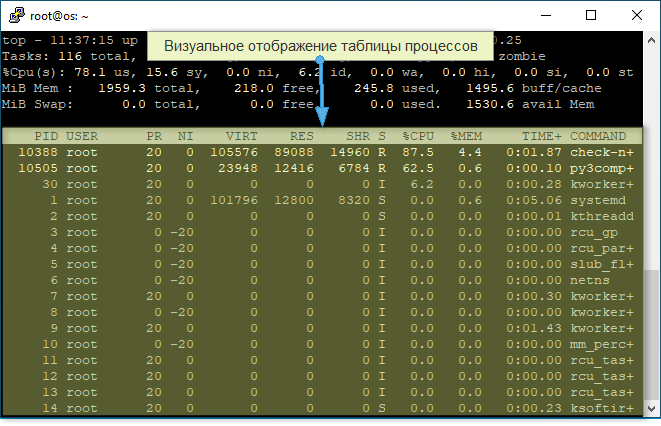This screenshot has width=661, height=426.
Task: Click the 4.4 memory percentage value
Action: [470, 152]
